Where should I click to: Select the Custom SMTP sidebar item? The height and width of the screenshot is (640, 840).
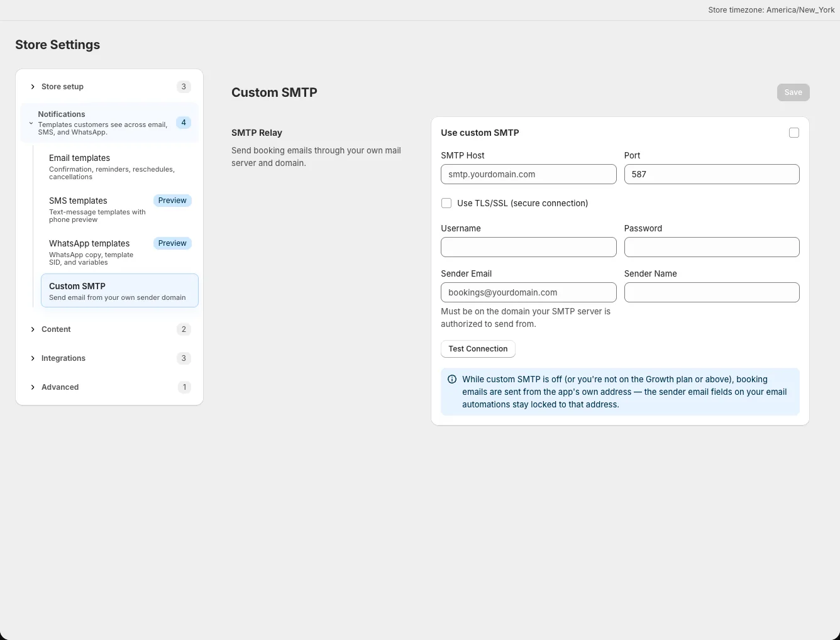pos(119,290)
